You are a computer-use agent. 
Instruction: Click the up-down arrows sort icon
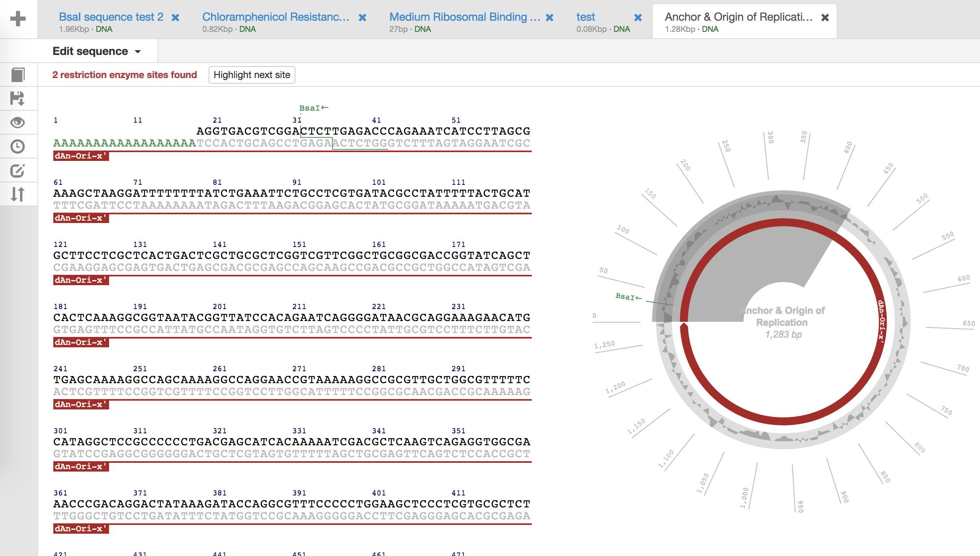point(18,194)
